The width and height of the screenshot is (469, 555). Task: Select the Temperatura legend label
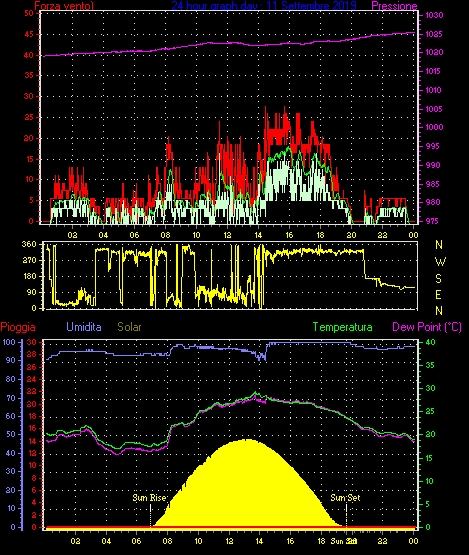pyautogui.click(x=342, y=327)
